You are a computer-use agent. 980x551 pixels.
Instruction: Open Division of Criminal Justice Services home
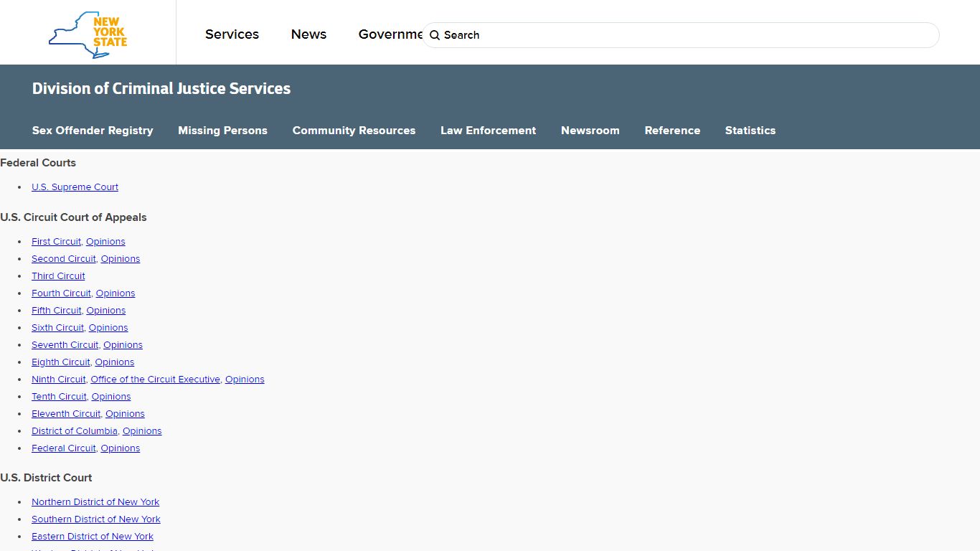161,88
